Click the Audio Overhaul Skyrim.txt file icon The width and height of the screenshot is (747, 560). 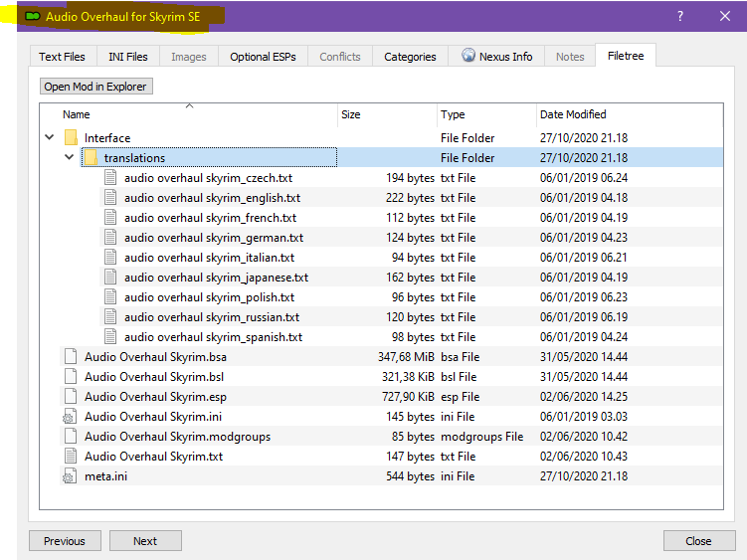71,457
